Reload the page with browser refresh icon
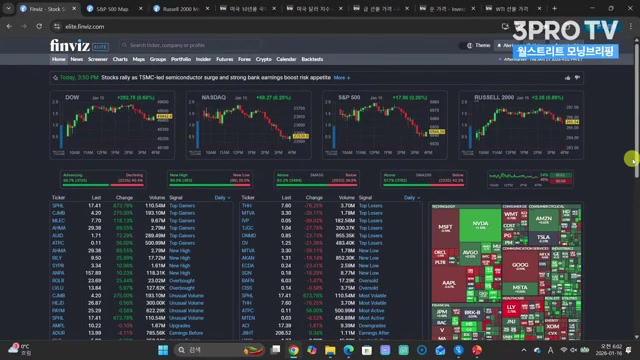The height and width of the screenshot is (360, 640). click(x=39, y=27)
